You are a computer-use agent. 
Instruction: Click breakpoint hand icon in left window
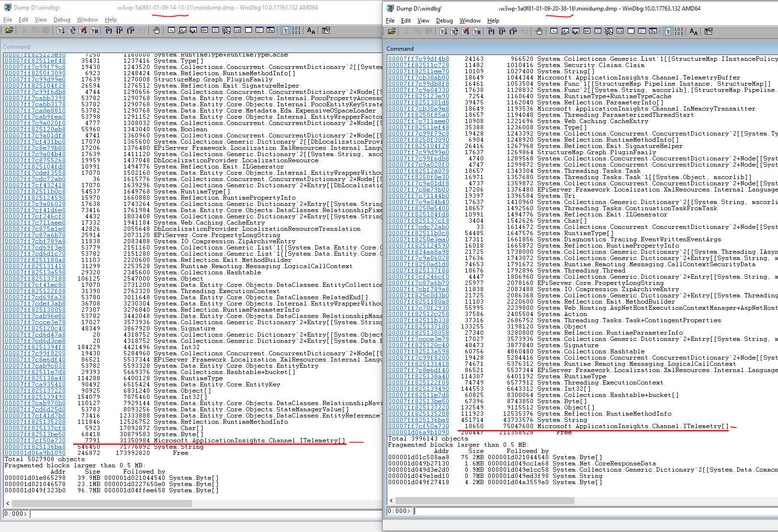(x=156, y=30)
